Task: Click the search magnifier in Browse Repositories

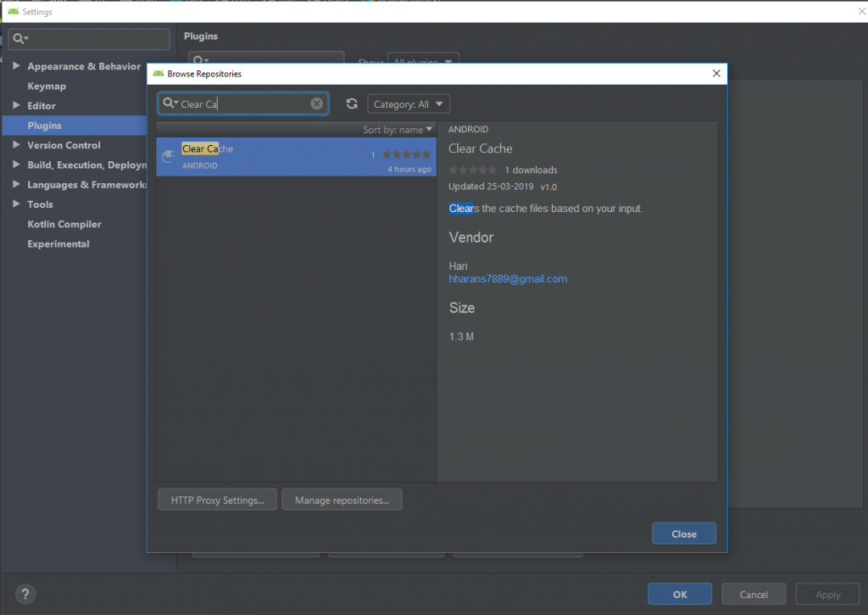Action: (170, 103)
